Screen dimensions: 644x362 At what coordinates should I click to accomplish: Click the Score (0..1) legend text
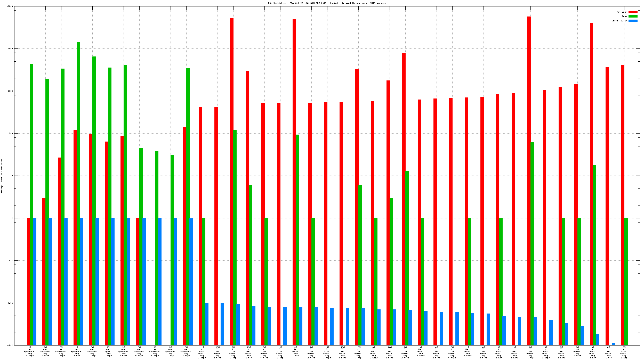pyautogui.click(x=619, y=21)
